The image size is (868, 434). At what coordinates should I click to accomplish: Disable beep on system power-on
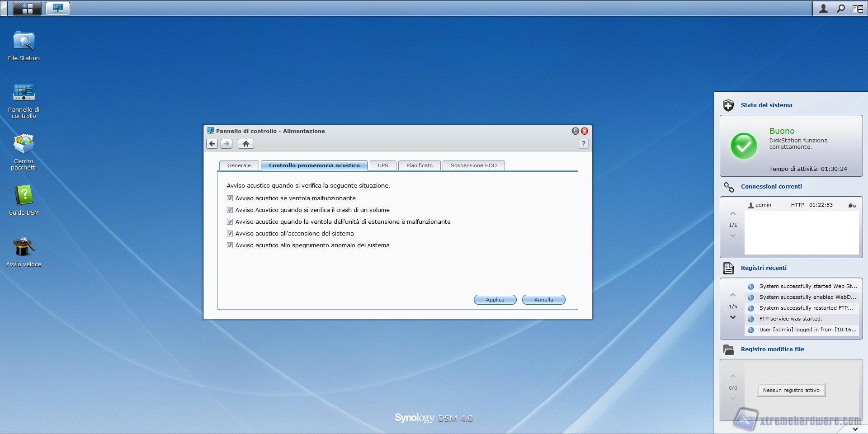230,233
